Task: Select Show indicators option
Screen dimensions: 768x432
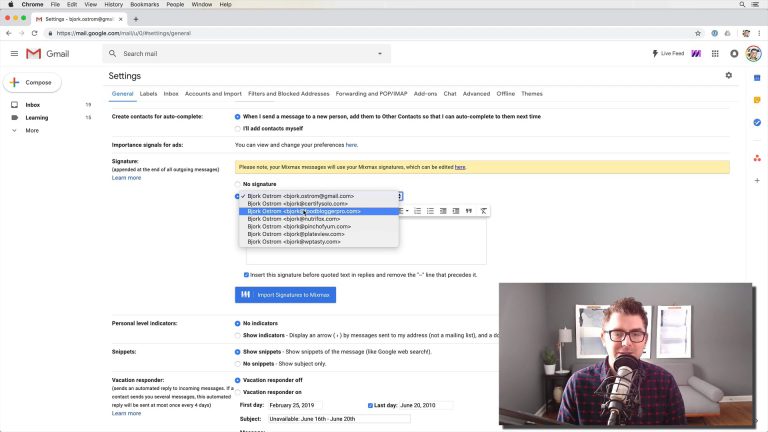Action: pos(238,336)
